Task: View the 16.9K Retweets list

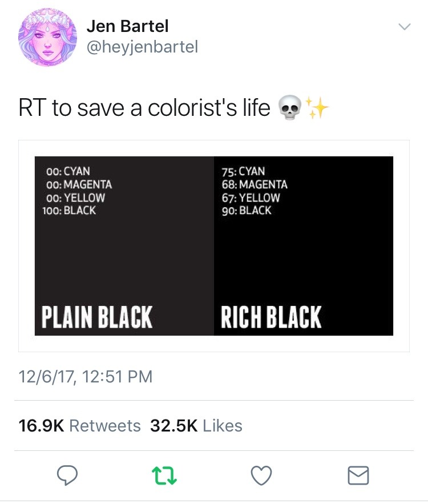Action: click(x=79, y=426)
